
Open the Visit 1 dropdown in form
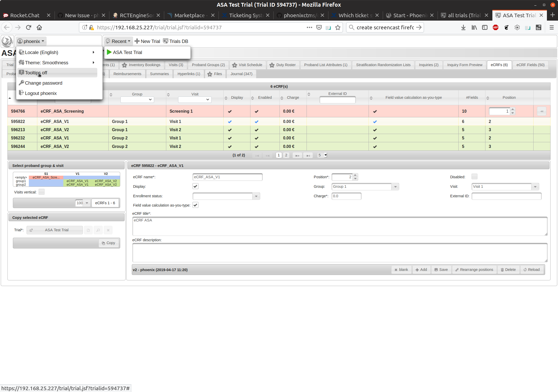(x=535, y=187)
